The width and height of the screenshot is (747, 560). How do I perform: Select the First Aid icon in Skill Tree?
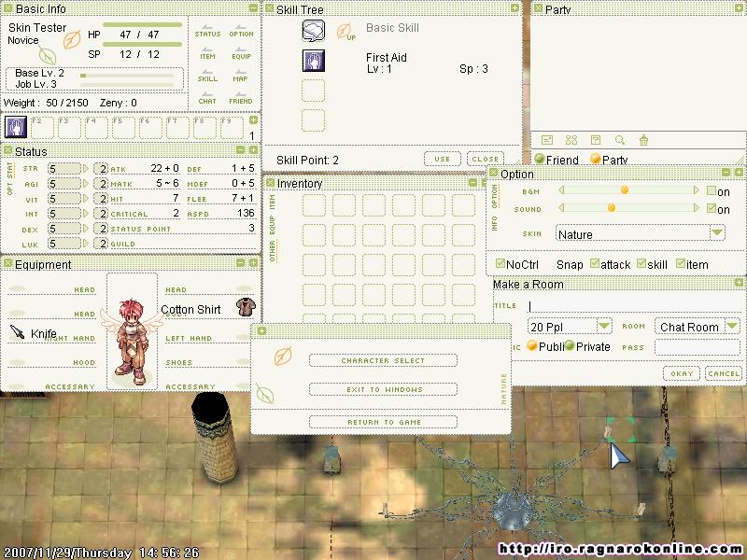coord(314,61)
